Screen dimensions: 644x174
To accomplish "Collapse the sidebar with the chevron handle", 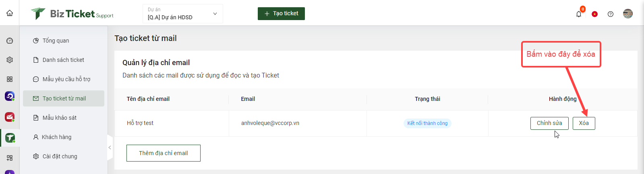I will [110, 147].
